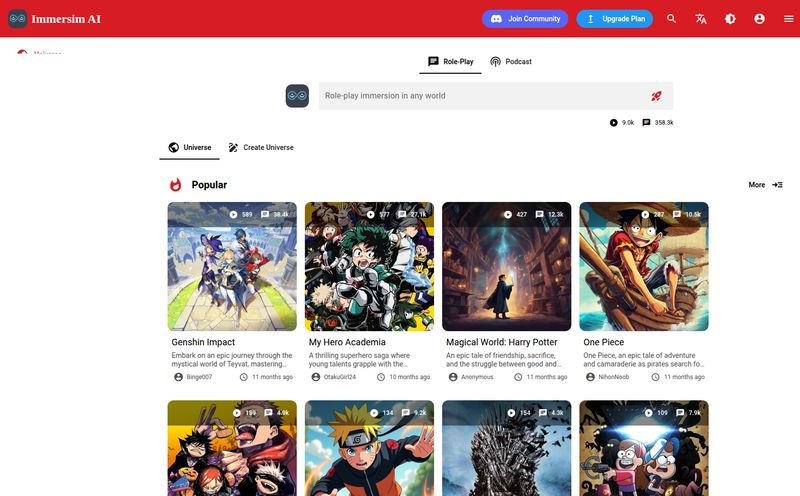Click the 189 play icon on fifth card

237,413
